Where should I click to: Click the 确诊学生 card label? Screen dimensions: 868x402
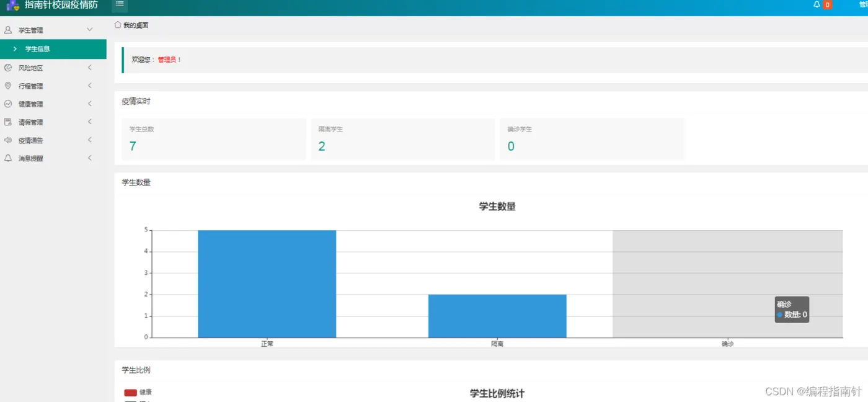click(520, 130)
